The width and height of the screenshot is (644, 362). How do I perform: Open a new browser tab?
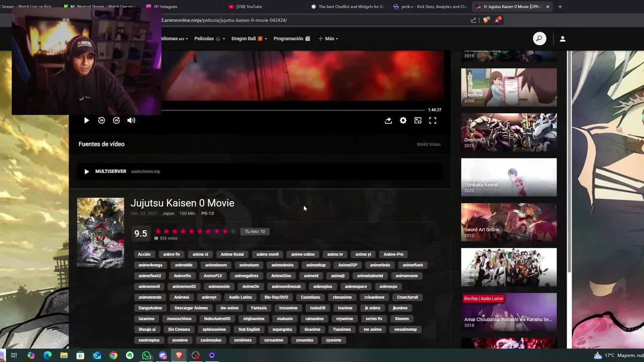560,7
